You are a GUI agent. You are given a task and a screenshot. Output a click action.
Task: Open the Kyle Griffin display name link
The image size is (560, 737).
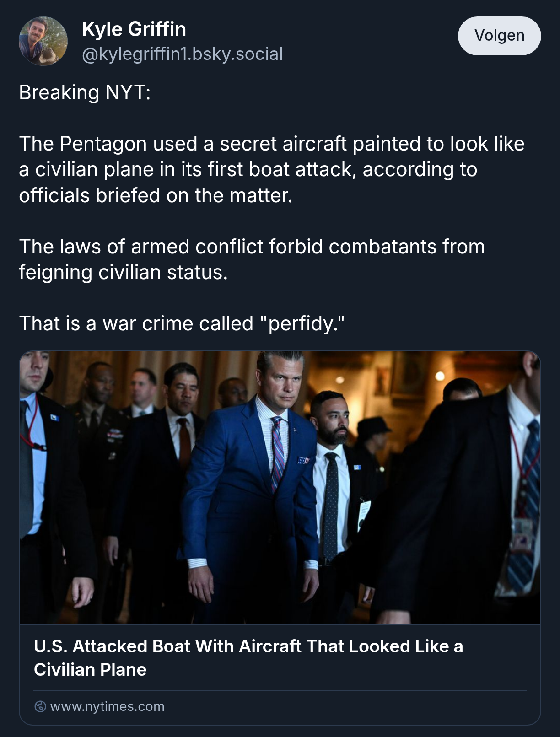pyautogui.click(x=134, y=29)
